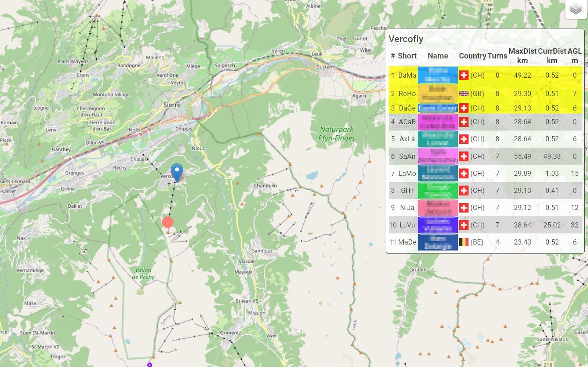The image size is (588, 367).
Task: Click the green color swatch for GiTr
Action: [x=437, y=191]
